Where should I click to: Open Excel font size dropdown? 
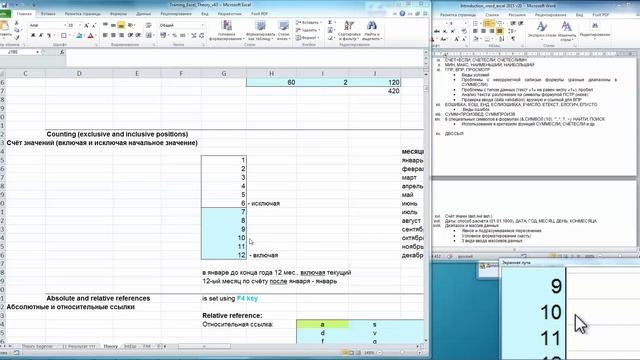coord(80,25)
